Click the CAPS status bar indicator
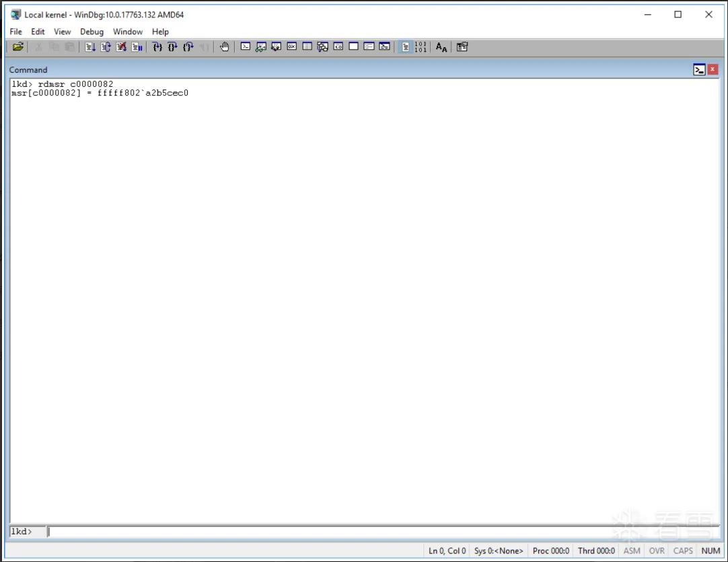This screenshot has height=562, width=728. point(683,551)
